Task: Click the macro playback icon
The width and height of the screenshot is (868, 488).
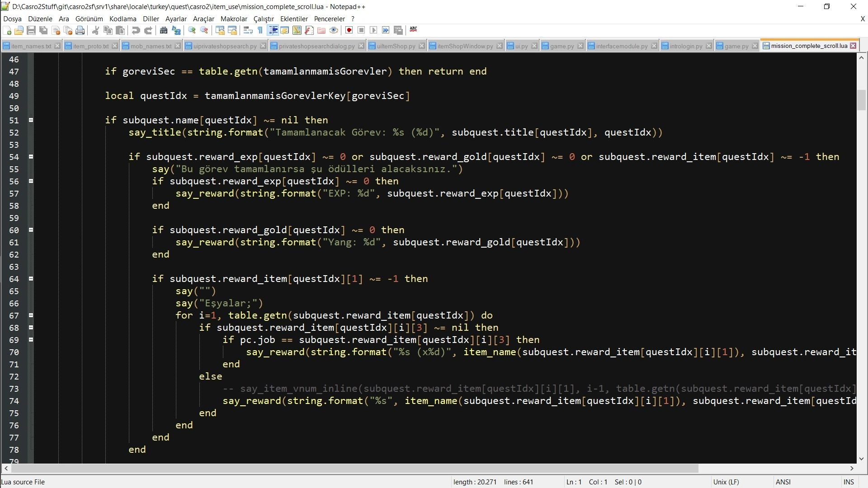Action: click(x=373, y=30)
